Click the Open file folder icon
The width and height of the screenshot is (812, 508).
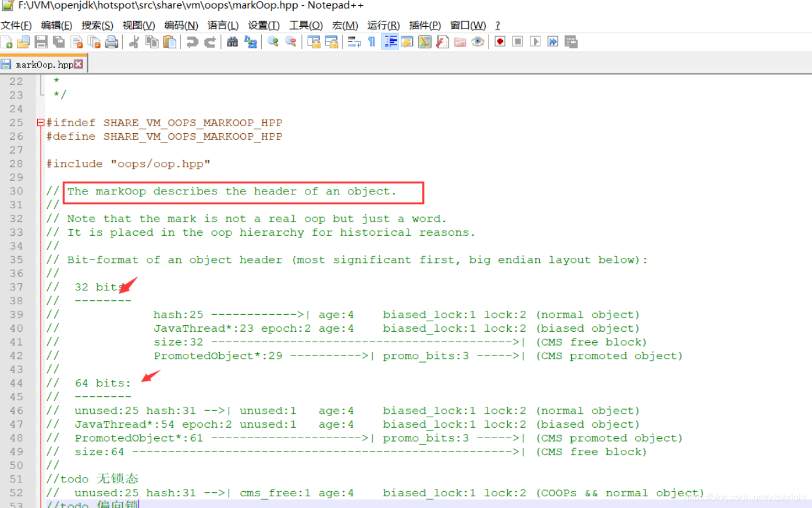(x=24, y=42)
